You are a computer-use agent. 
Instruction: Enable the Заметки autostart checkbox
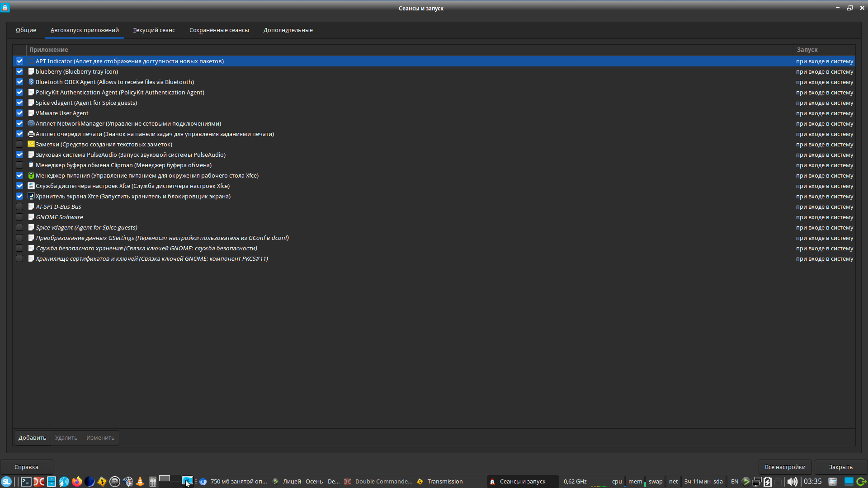click(19, 144)
